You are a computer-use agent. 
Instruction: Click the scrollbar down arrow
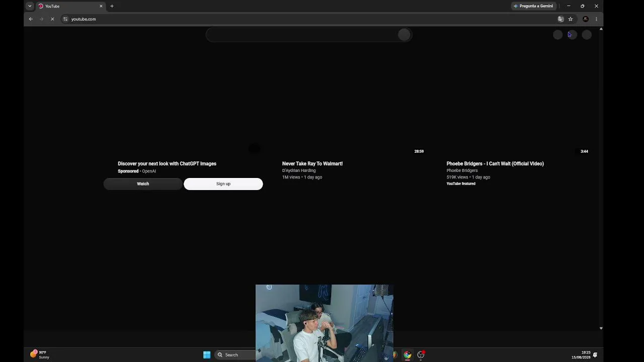point(601,328)
